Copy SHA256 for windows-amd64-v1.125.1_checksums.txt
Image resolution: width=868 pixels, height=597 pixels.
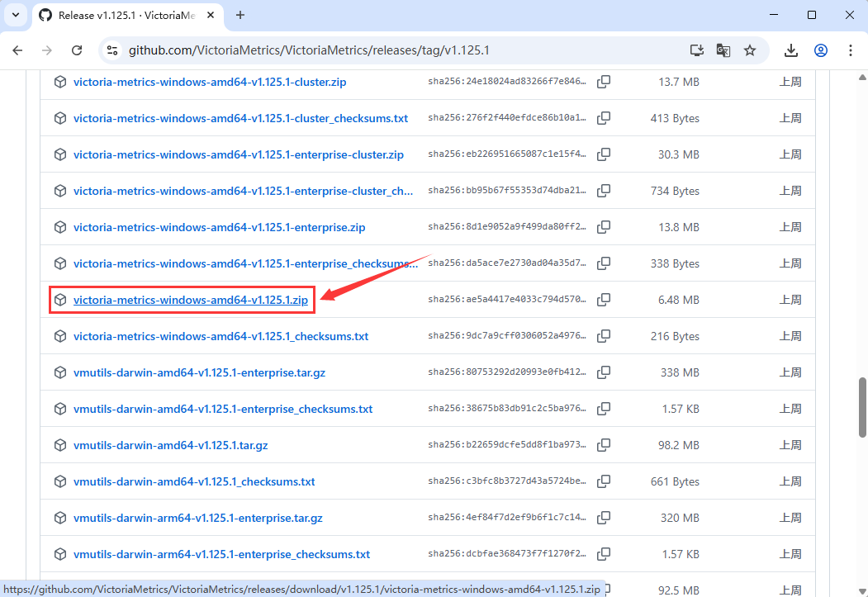coord(604,336)
